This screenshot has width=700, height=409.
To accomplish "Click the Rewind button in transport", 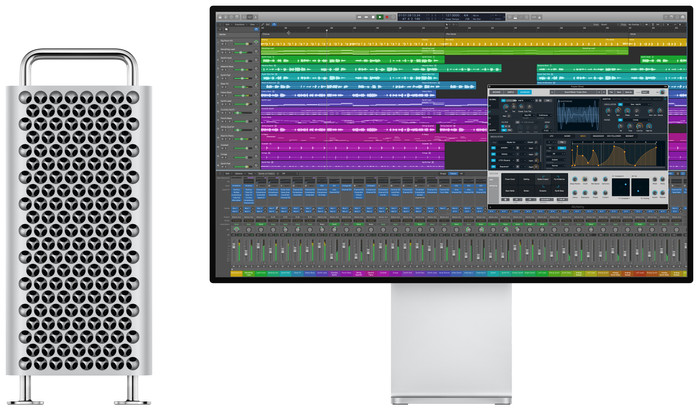I will [359, 17].
